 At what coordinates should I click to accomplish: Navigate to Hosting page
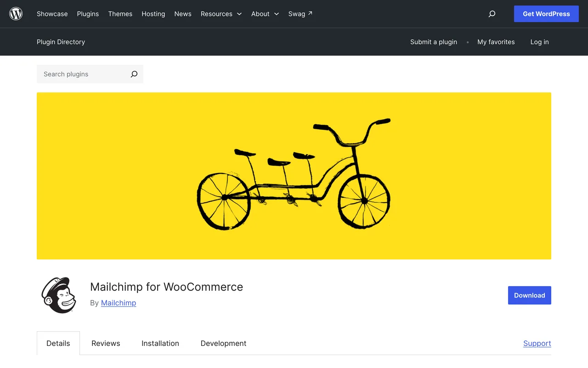[153, 14]
